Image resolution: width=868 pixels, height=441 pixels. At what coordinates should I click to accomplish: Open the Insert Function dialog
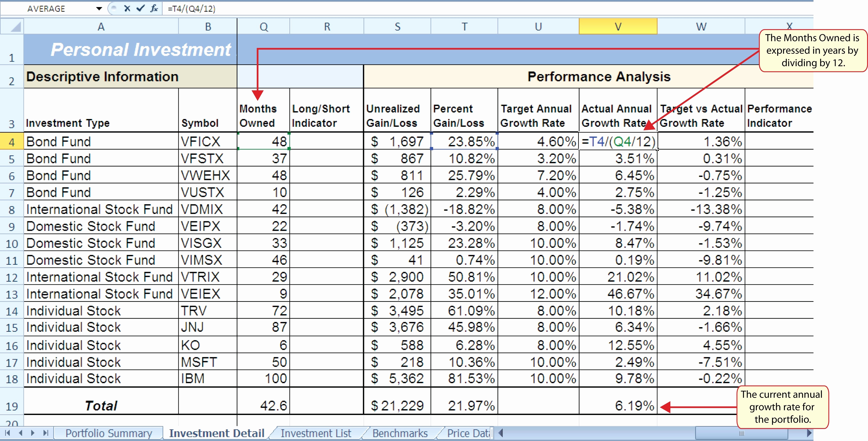pos(154,9)
